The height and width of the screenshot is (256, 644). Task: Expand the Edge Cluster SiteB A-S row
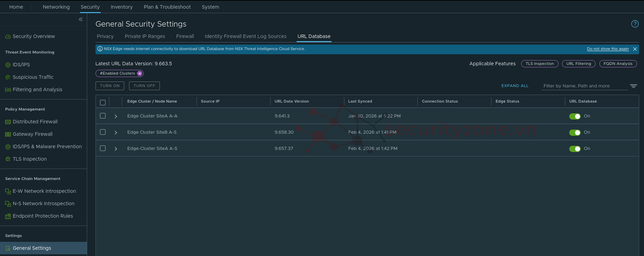coord(116,133)
